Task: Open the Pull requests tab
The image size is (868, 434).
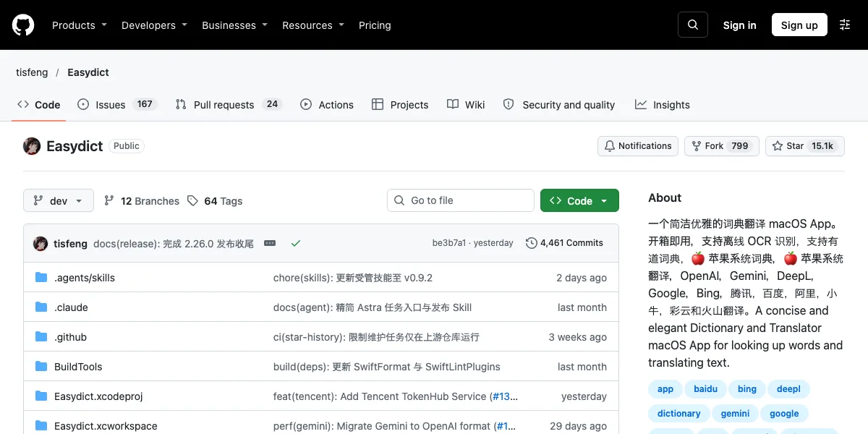Action: (x=228, y=105)
